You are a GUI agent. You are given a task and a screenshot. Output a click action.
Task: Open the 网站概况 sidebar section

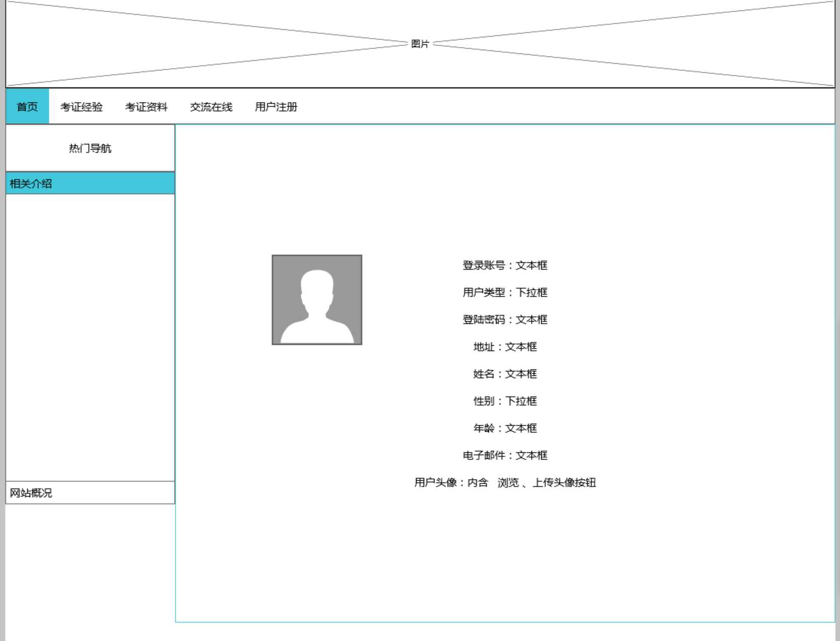90,493
